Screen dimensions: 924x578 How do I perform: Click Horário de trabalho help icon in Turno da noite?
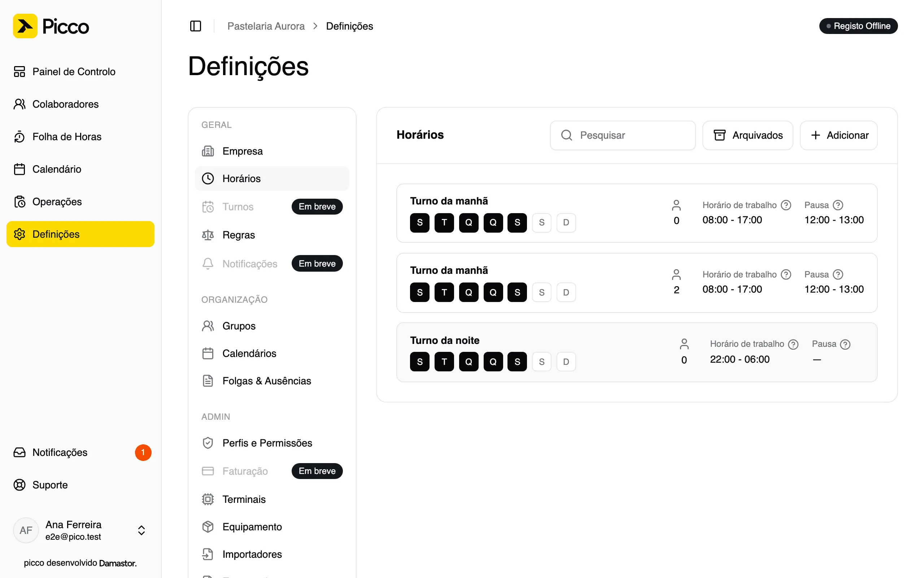click(x=793, y=344)
